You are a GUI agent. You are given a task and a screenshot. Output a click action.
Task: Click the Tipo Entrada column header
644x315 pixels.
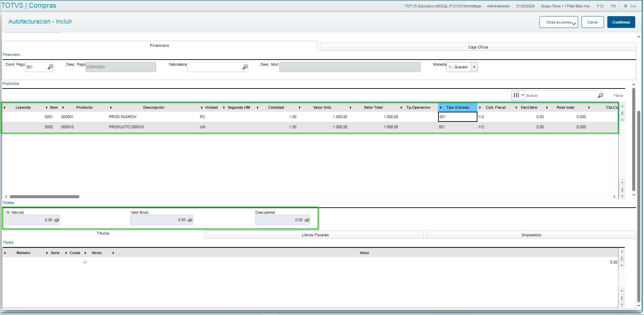pos(458,107)
